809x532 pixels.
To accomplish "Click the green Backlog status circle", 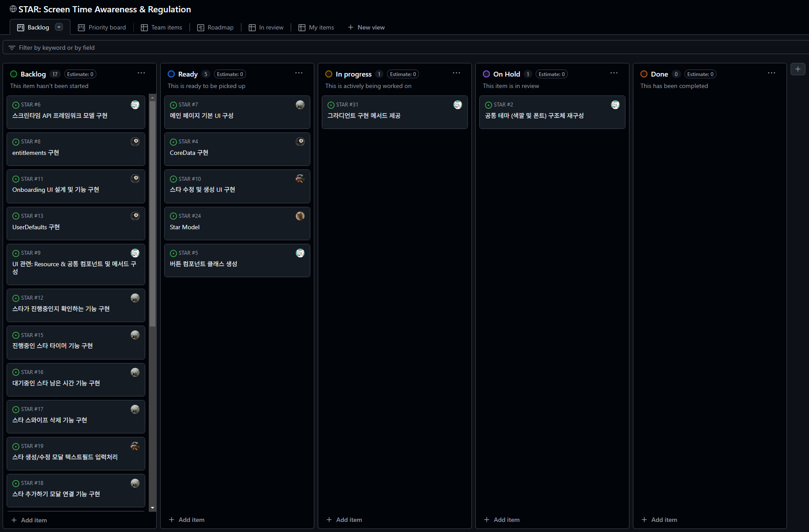I will (x=14, y=74).
